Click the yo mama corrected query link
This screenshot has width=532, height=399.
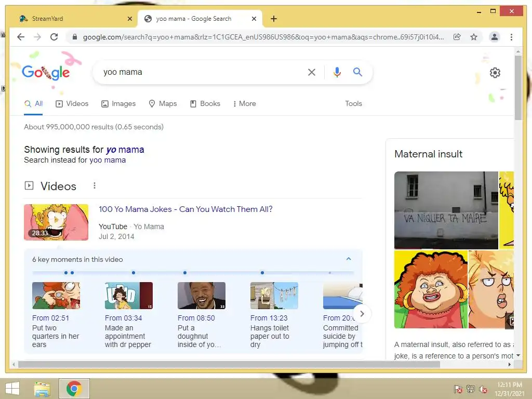tap(125, 150)
